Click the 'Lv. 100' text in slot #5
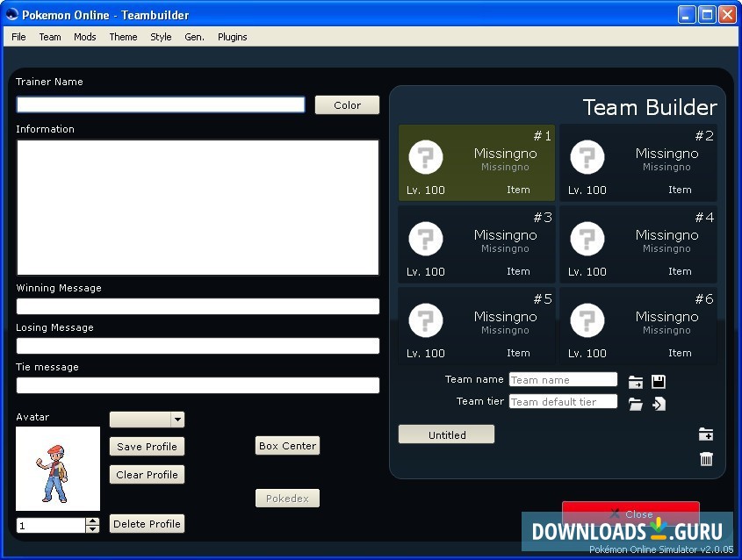Screen dimensions: 742x560 pyautogui.click(x=425, y=354)
